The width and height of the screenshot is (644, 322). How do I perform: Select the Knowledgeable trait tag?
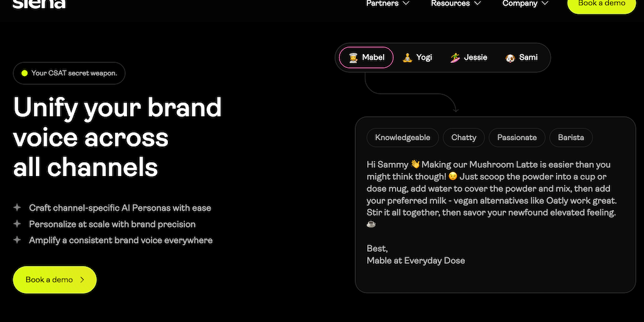pos(402,138)
